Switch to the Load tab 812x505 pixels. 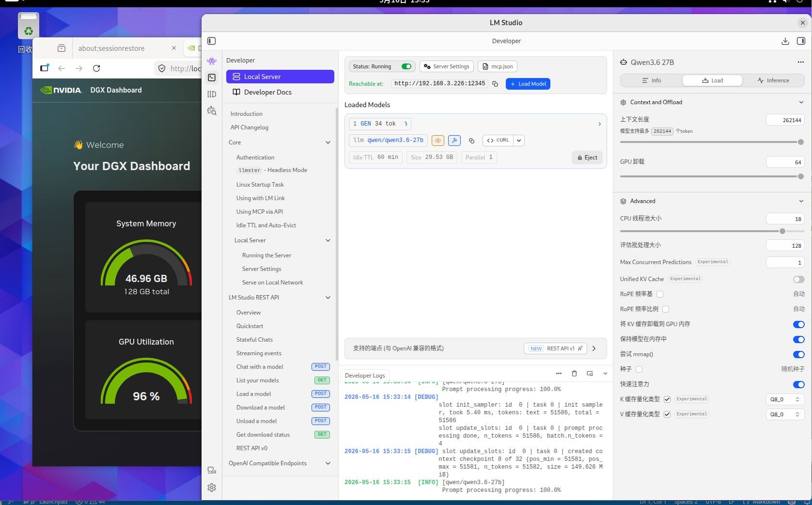(712, 80)
